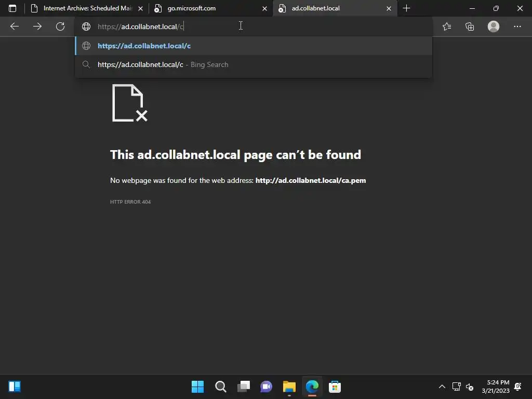Viewport: 532px width, 399px height.
Task: Select the Bing Search suggestion
Action: click(x=254, y=64)
